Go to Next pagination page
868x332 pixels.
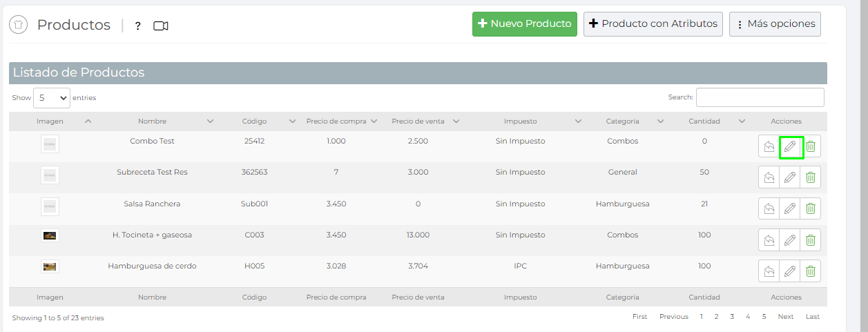[x=786, y=317]
